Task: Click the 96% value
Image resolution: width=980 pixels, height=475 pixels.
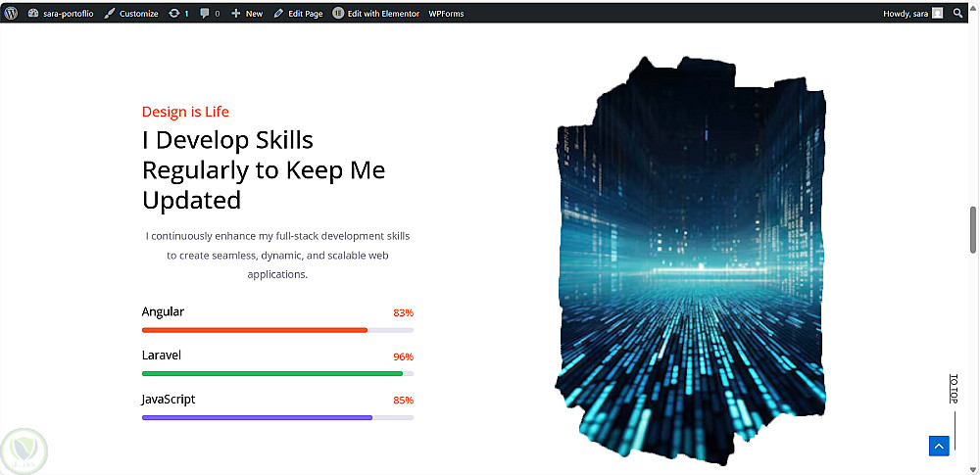Action: coord(403,356)
